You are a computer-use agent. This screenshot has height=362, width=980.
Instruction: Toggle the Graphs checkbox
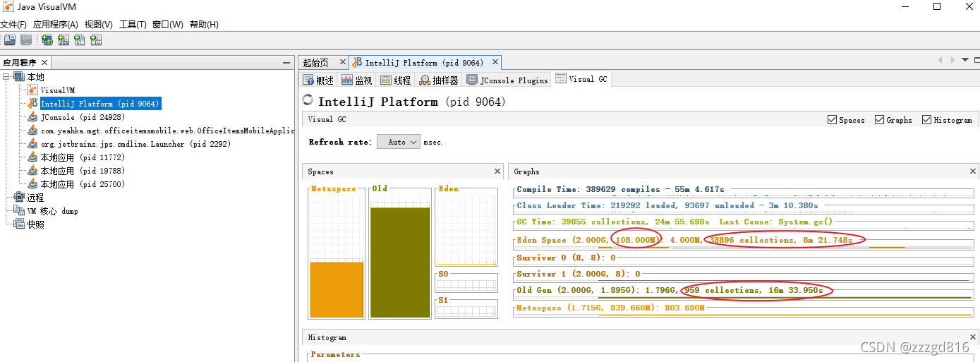(880, 120)
